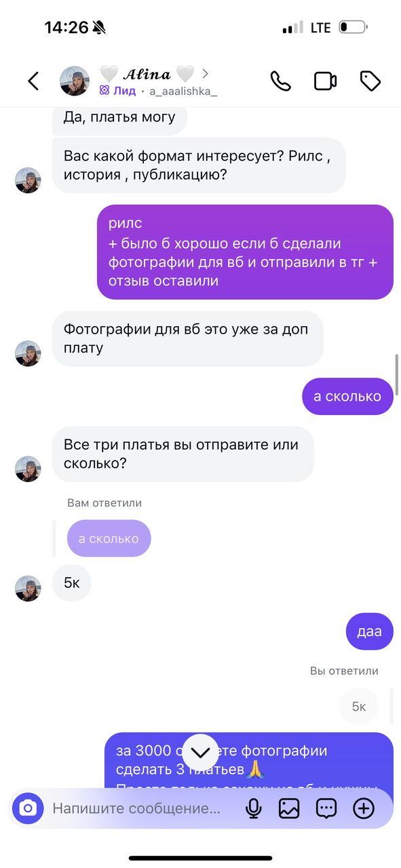This screenshot has height=868, width=401.
Task: Open the saved replies chat-bubble icon
Action: pos(326,808)
